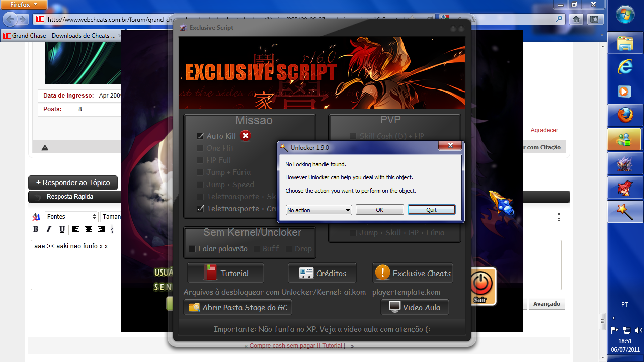Open the Video Aula button
644x362 pixels.
click(x=415, y=307)
